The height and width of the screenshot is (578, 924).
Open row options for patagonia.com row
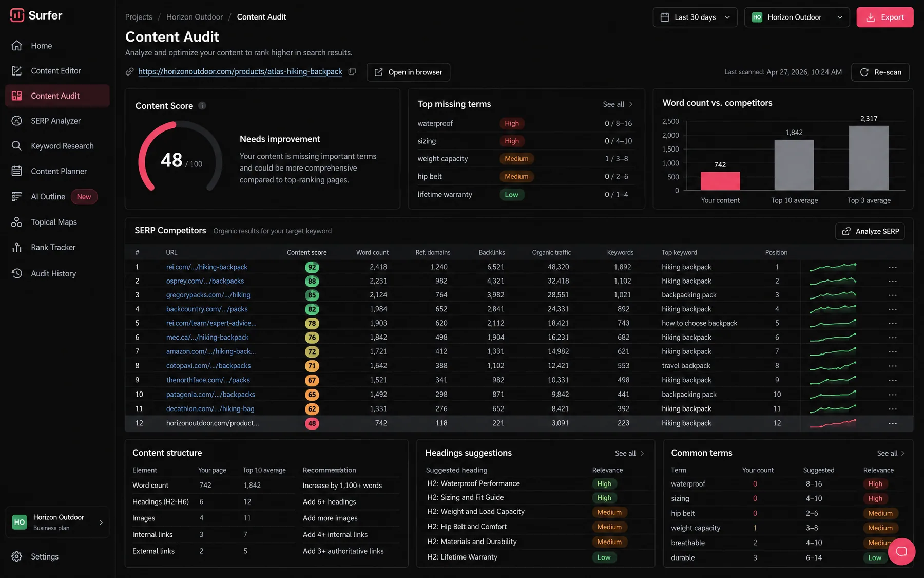coord(893,395)
